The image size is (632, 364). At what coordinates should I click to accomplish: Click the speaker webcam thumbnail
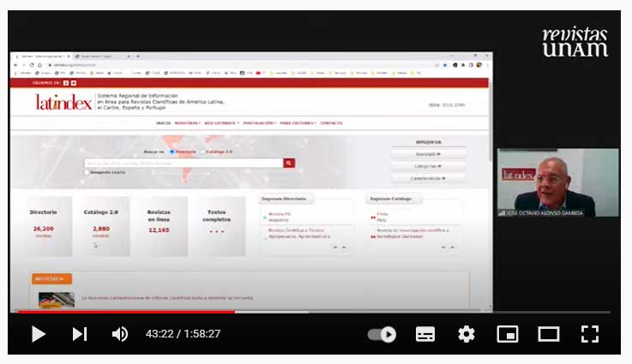click(558, 182)
